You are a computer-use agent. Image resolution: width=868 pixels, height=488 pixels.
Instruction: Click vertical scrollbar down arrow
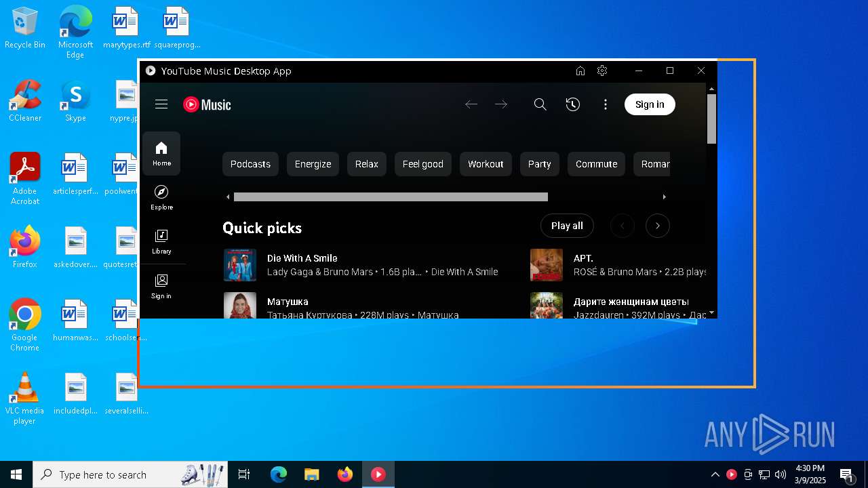click(x=711, y=313)
